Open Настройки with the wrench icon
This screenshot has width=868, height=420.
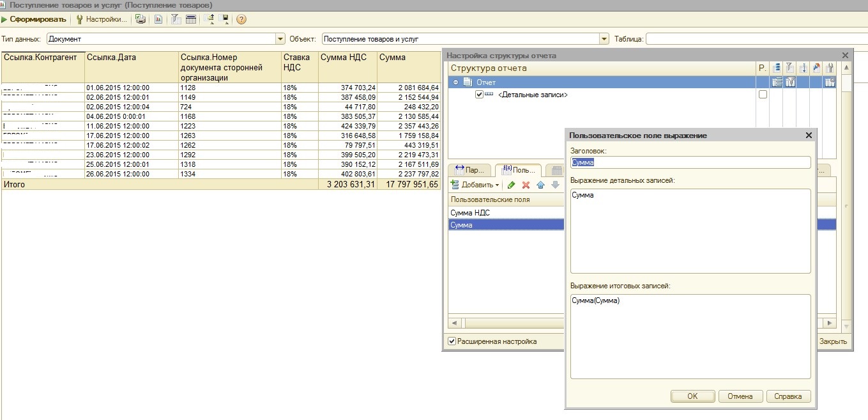(x=101, y=19)
